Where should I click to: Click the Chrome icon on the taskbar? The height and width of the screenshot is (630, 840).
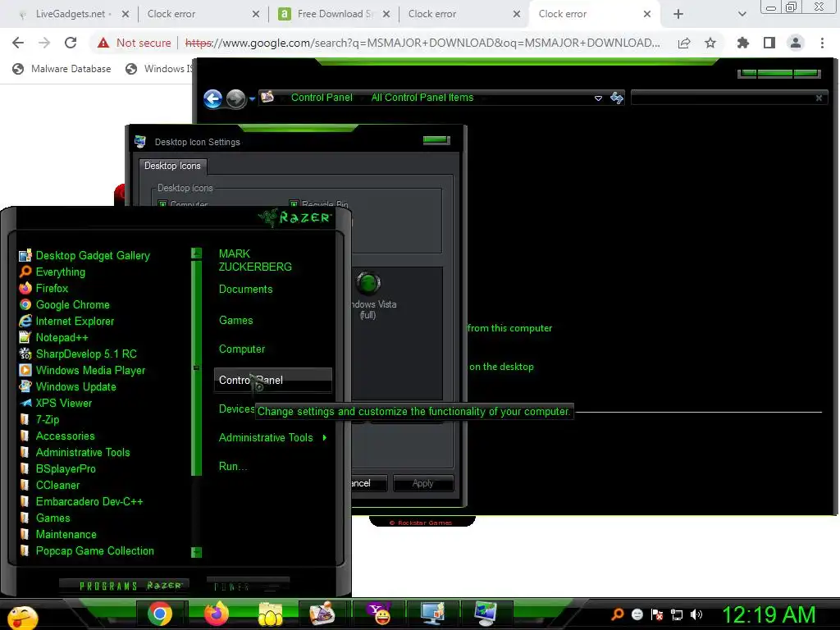[160, 614]
